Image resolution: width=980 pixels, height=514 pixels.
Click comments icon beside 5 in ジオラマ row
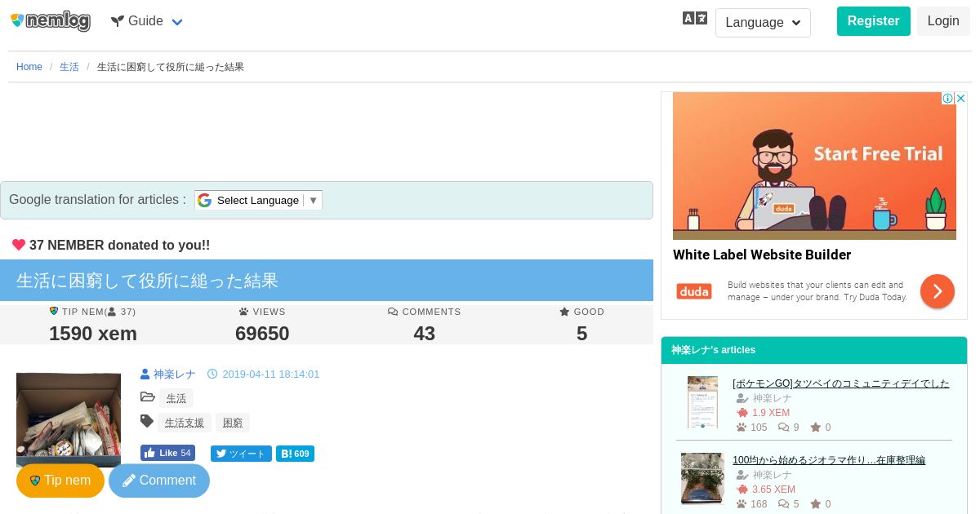pos(783,504)
